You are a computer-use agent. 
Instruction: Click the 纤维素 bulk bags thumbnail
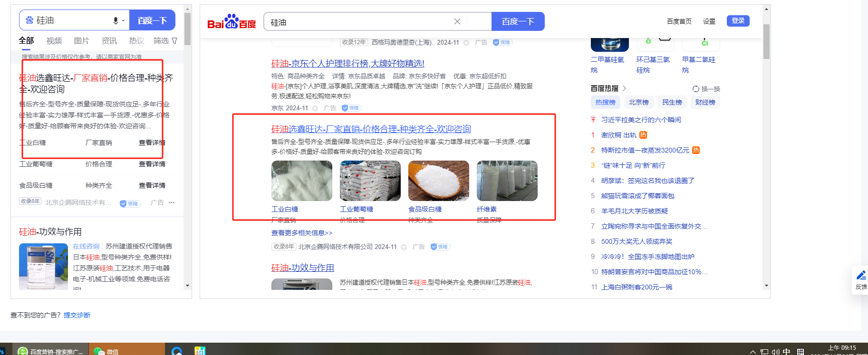[x=507, y=181]
